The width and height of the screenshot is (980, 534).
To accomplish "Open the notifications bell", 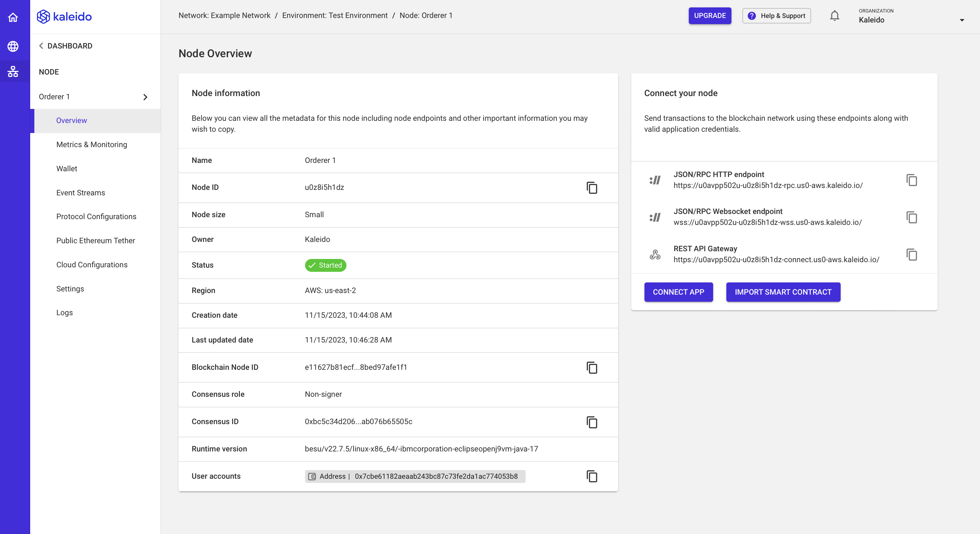I will point(834,16).
